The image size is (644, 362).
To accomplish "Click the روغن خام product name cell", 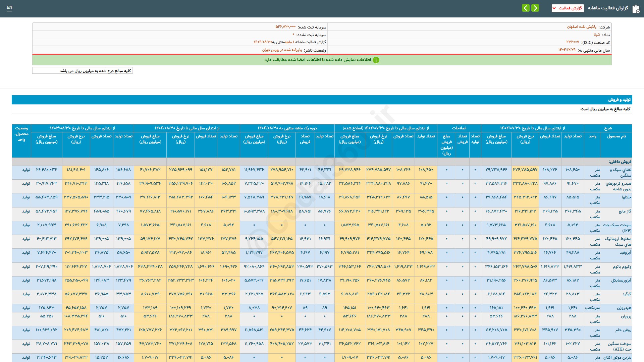I will click(x=623, y=330).
